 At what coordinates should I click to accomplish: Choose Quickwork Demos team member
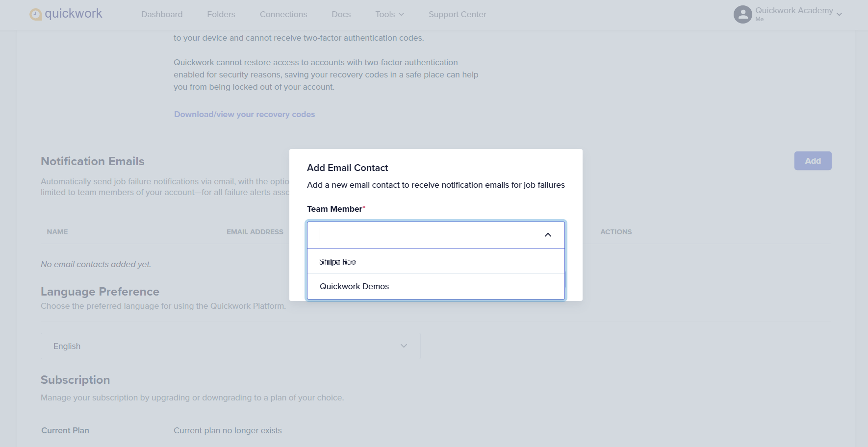point(435,286)
